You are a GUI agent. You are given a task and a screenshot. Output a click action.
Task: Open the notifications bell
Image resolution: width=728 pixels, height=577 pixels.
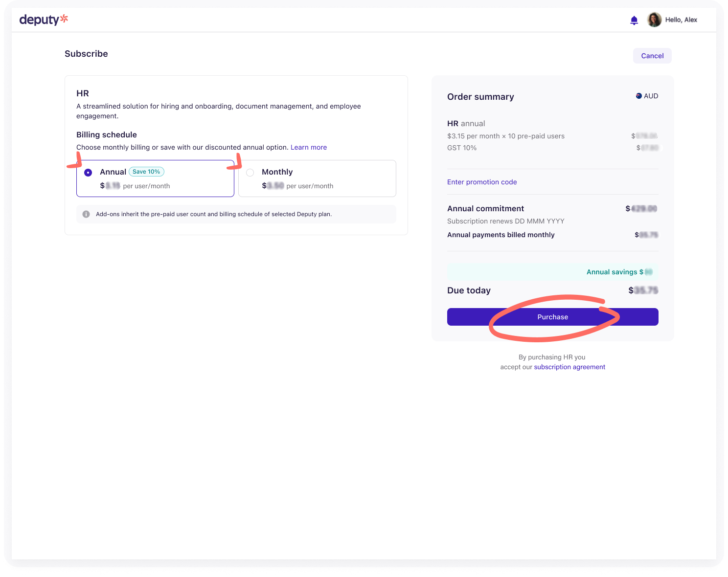[634, 20]
